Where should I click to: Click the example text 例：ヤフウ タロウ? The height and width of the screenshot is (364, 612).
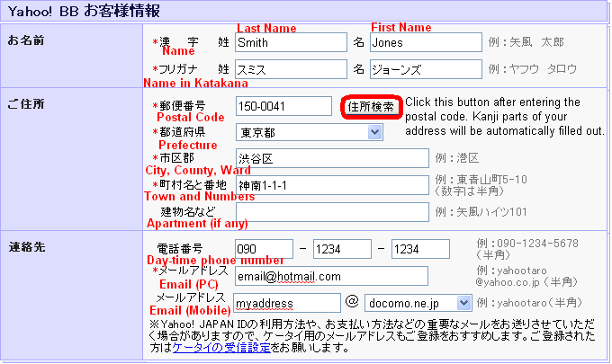point(533,69)
